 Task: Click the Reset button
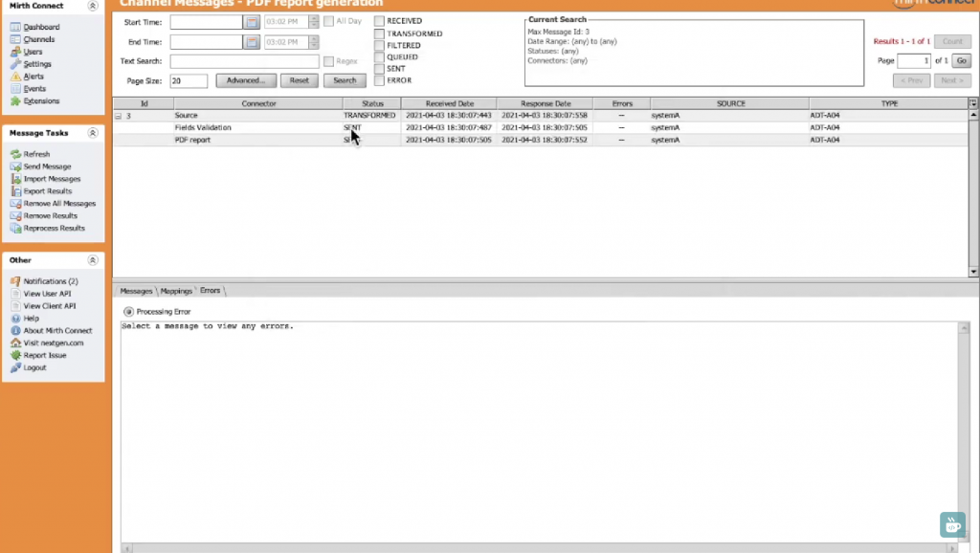300,80
